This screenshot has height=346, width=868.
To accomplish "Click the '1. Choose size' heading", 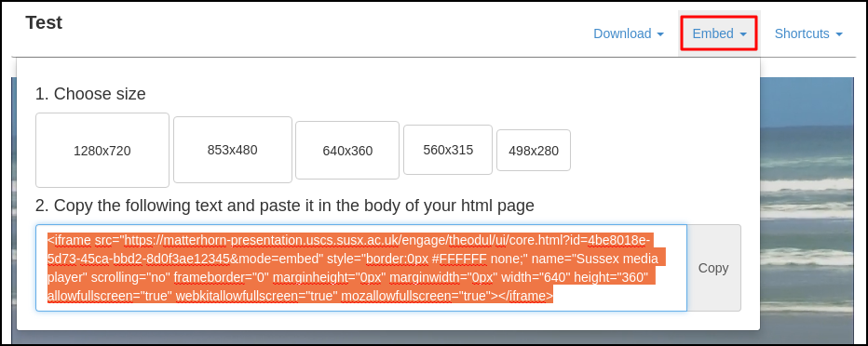I will [90, 94].
